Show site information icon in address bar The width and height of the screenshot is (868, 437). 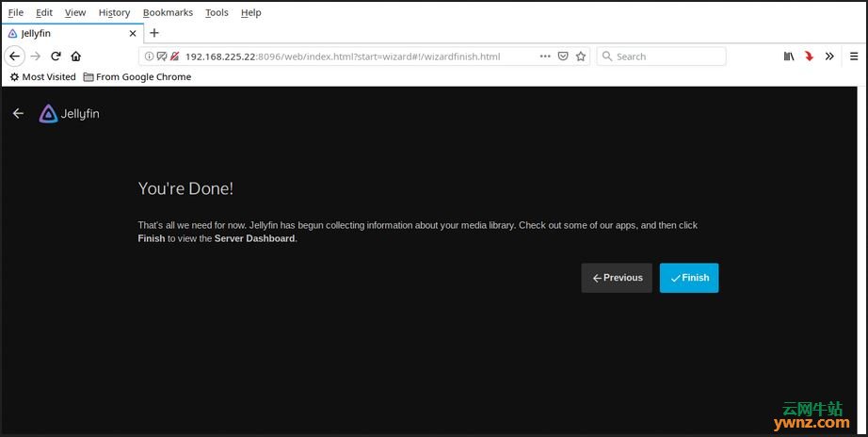point(149,56)
